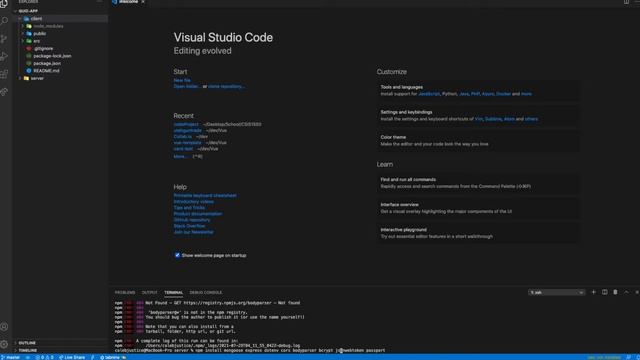This screenshot has width=640, height=360.
Task: Open Printable keyboard cheatsheet link
Action: point(205,196)
